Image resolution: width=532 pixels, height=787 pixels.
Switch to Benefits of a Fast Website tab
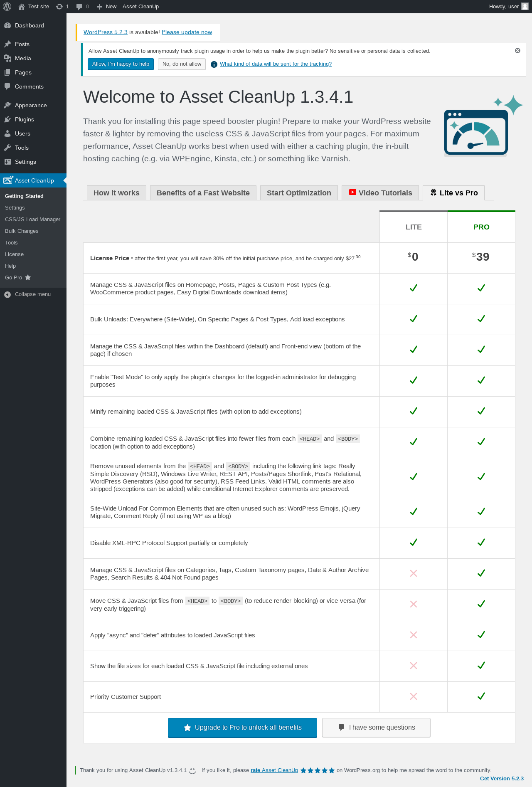[x=203, y=193]
